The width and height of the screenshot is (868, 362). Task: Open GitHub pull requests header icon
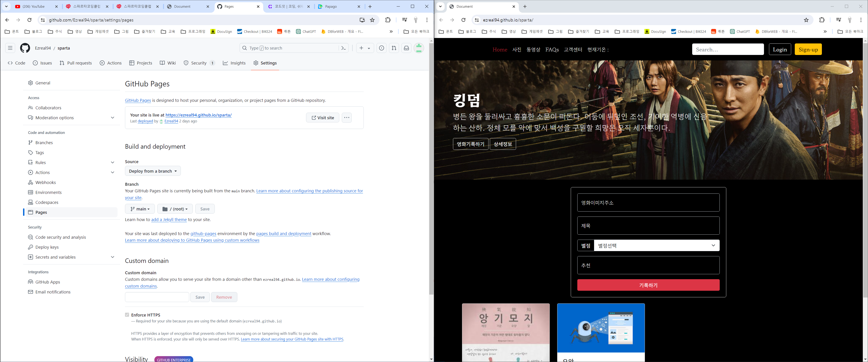pyautogui.click(x=394, y=48)
